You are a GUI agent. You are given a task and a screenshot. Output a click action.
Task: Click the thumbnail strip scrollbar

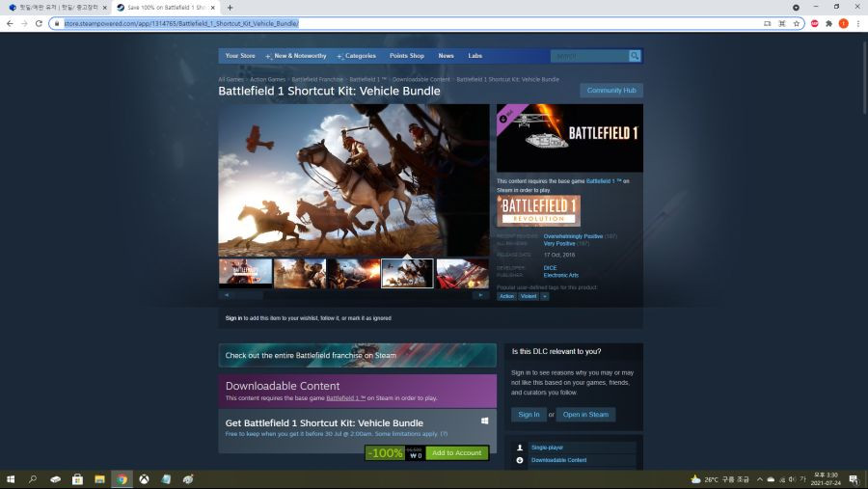pos(354,295)
